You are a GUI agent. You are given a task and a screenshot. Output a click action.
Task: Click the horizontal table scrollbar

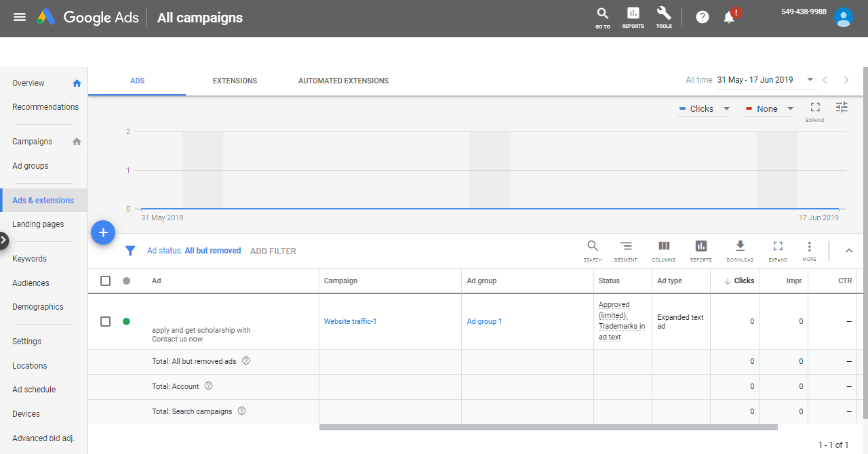pyautogui.click(x=548, y=427)
